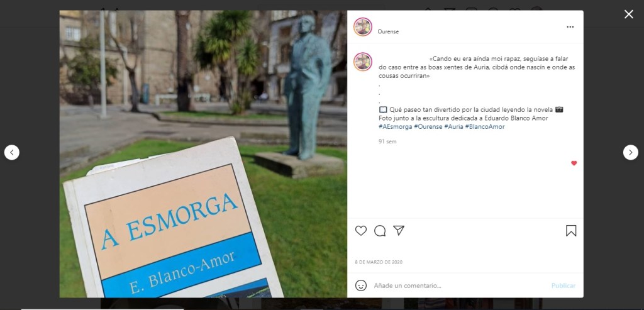
Task: Open the #Auria hashtag
Action: point(453,127)
